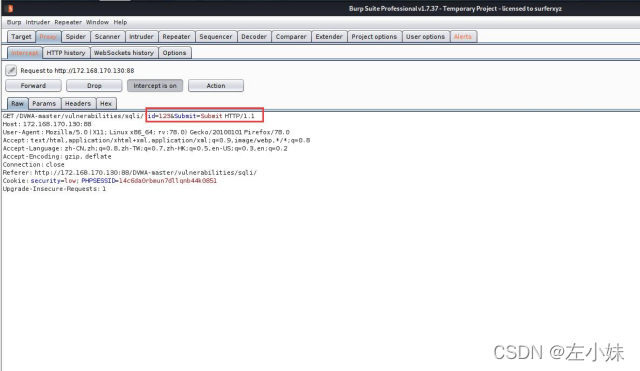The height and width of the screenshot is (371, 640).
Task: Switch to the Extender tab
Action: point(329,37)
